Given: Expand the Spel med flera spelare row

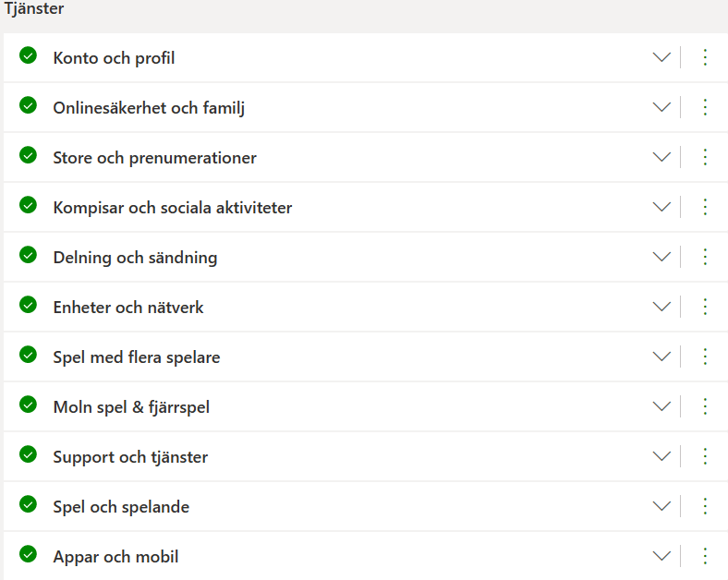Looking at the screenshot, I should pyautogui.click(x=661, y=356).
